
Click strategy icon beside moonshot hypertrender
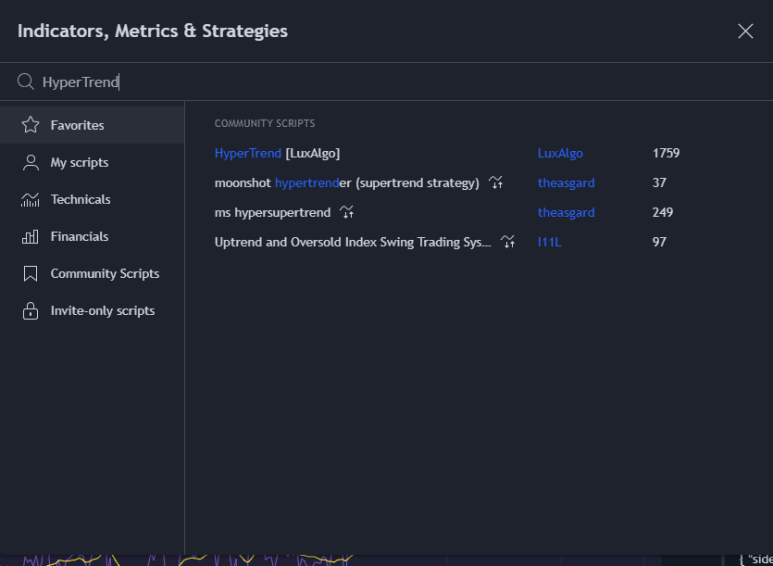pyautogui.click(x=496, y=182)
